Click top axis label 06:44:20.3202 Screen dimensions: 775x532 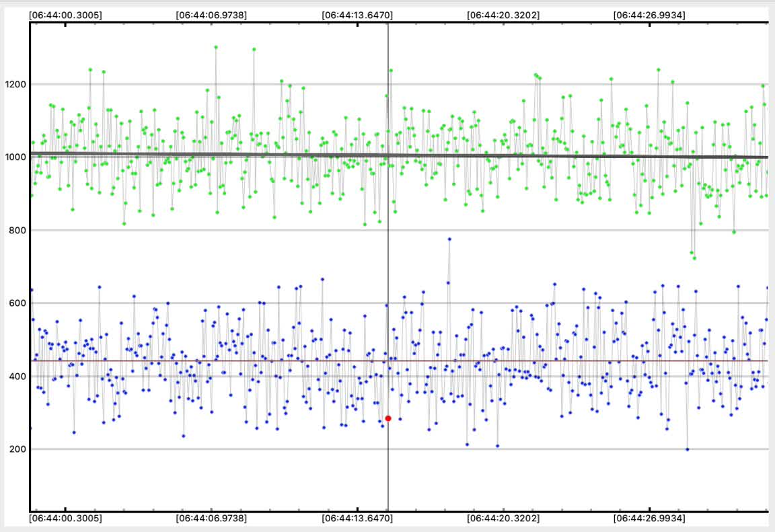coord(503,13)
